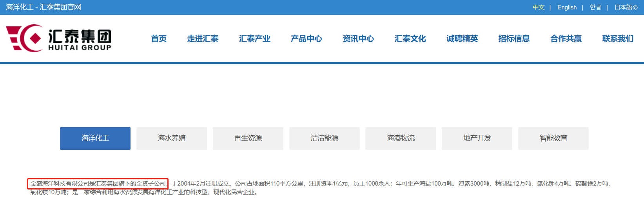
Task: Switch language to 中文
Action: (539, 7)
